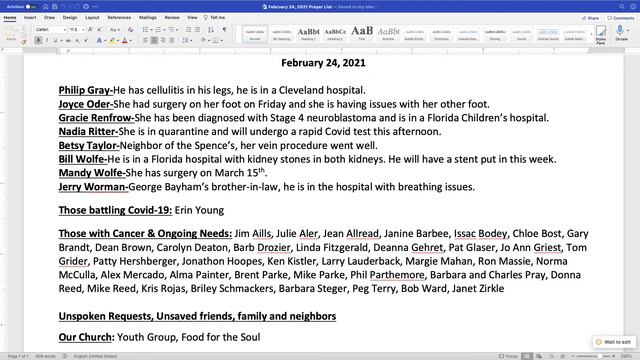Expand the styles gallery arrow
The width and height of the screenshot is (640, 360).
(591, 34)
